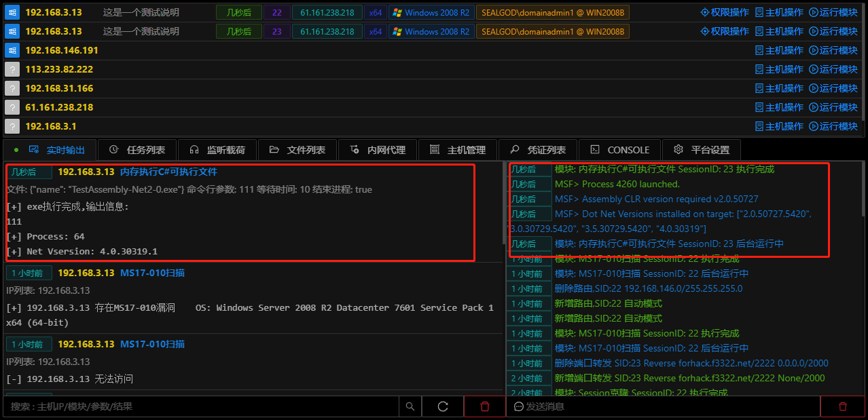Clear output with red trash beside refresh

484,406
